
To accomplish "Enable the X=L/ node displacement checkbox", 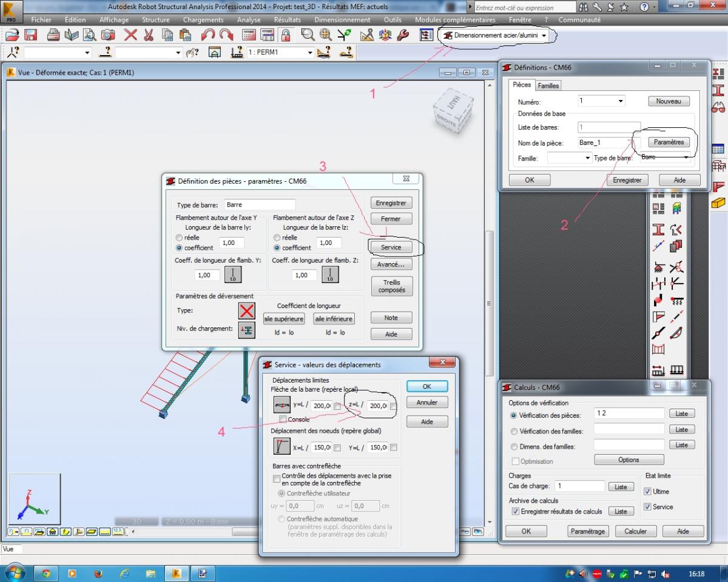I will coord(337,447).
